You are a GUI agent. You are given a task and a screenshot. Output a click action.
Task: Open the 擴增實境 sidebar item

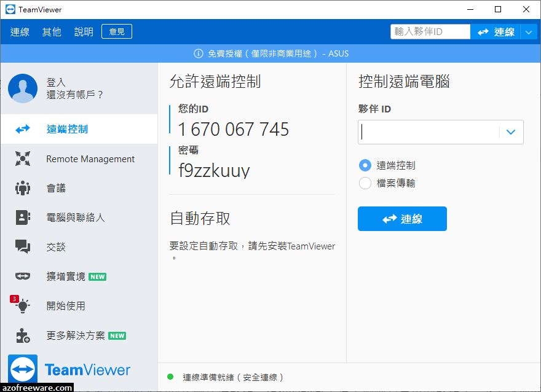[x=79, y=276]
